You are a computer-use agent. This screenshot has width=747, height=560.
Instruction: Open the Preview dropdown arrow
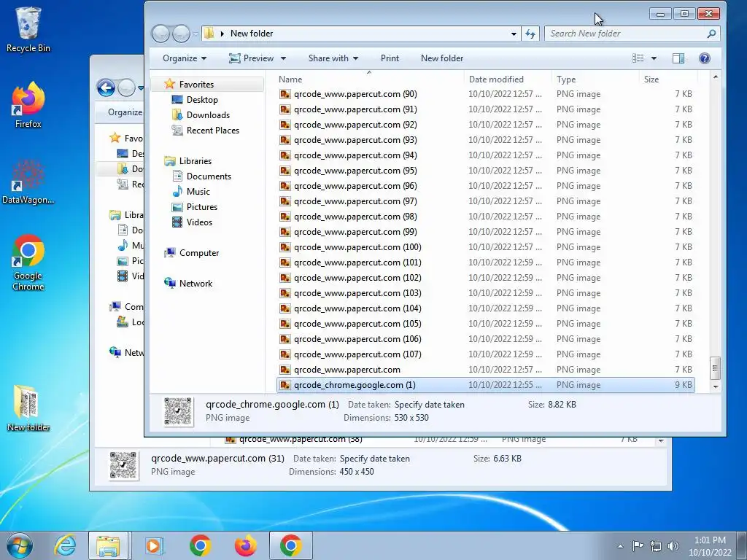(283, 58)
